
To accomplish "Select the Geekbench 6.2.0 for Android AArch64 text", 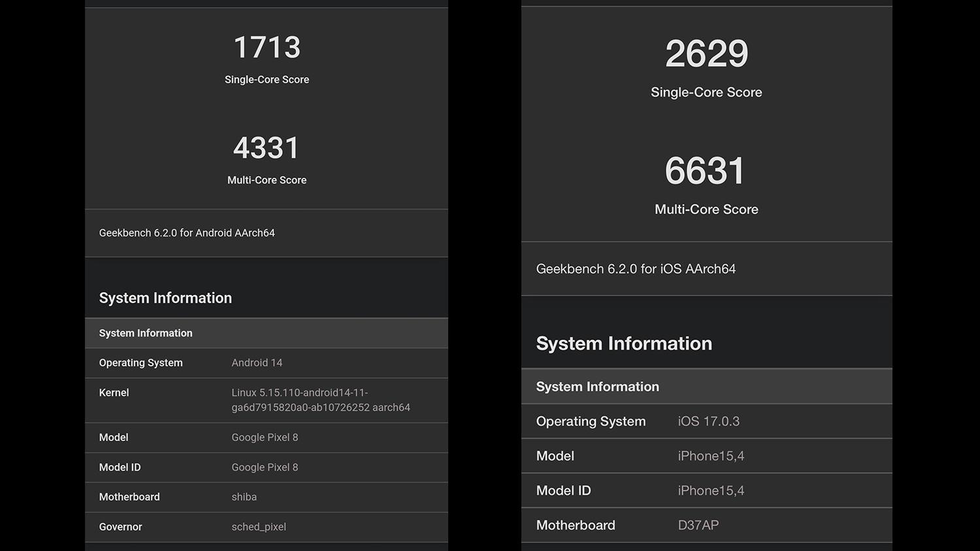I will 187,233.
